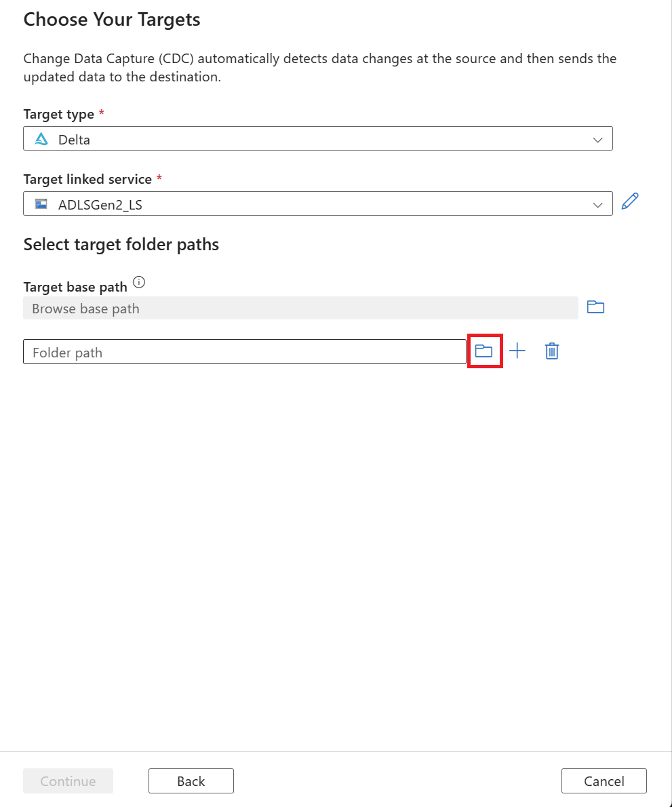Select the Delta text in the Target type box
The width and height of the screenshot is (672, 807).
coord(74,140)
